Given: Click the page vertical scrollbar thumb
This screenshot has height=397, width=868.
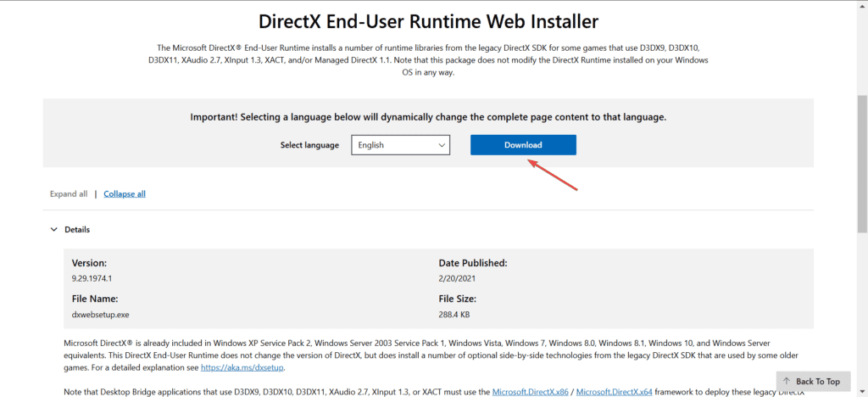Looking at the screenshot, I should (x=862, y=164).
